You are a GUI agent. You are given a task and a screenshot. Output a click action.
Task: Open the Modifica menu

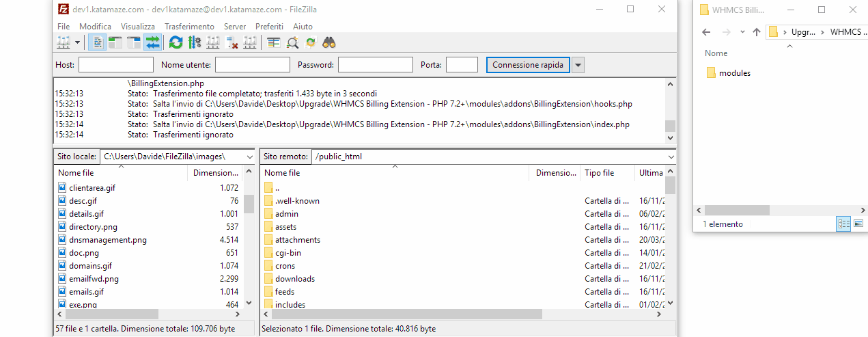[95, 26]
